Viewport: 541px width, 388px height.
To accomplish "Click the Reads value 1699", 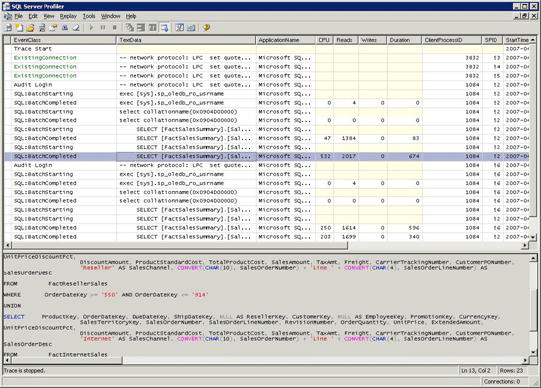I will tap(348, 237).
